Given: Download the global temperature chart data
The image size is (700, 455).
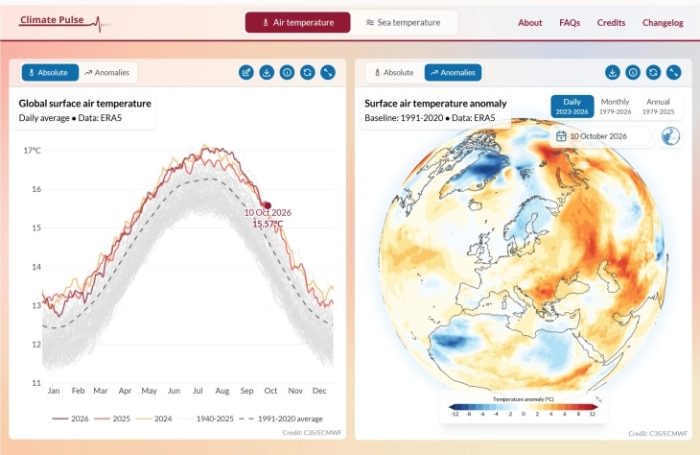Looking at the screenshot, I should pos(267,72).
